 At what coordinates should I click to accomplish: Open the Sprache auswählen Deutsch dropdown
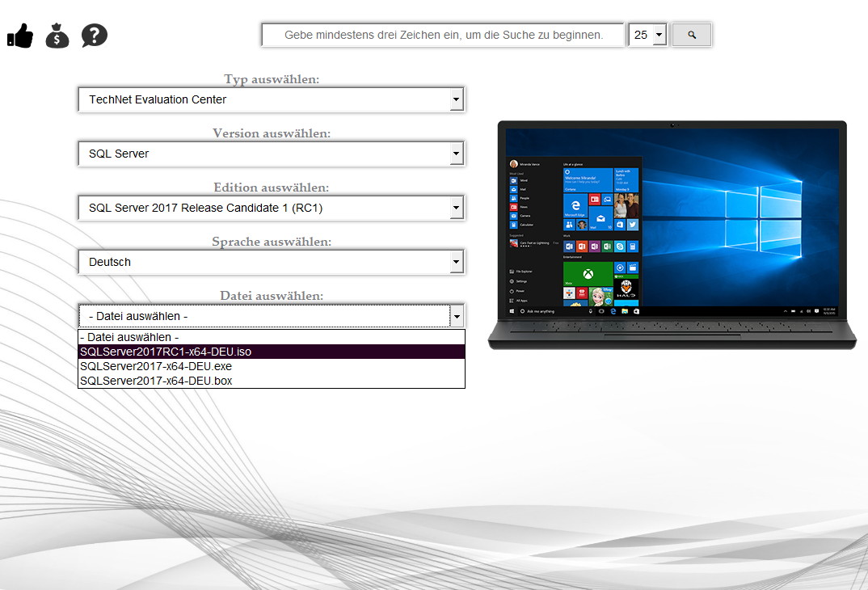272,263
